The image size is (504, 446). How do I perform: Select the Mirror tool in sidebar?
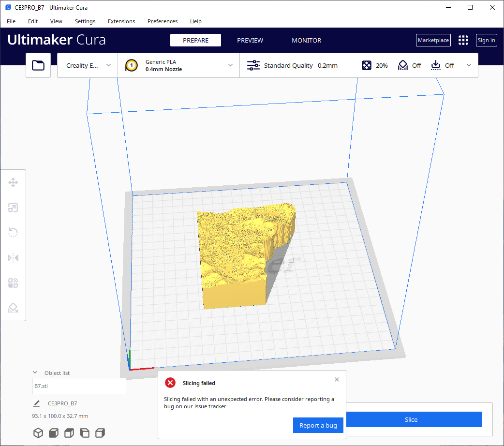tap(13, 258)
